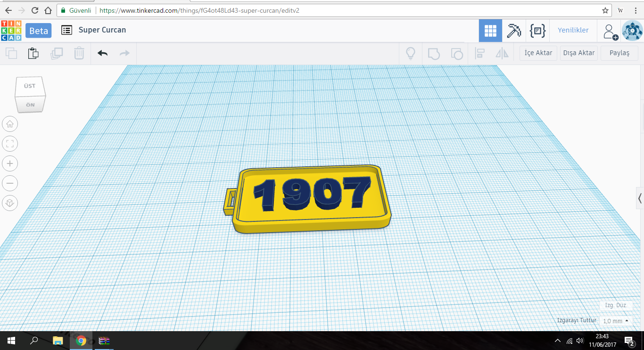Click the Tinkercad logo
This screenshot has height=350, width=644.
tap(11, 30)
